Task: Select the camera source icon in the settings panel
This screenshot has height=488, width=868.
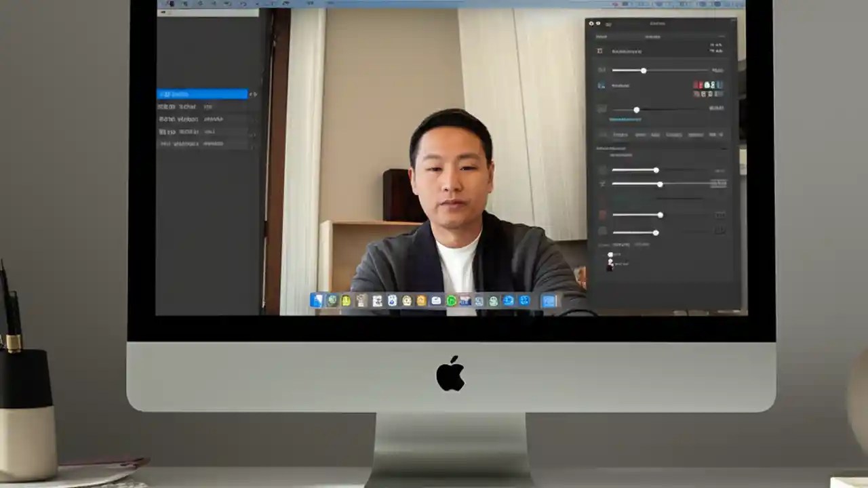Action: click(601, 51)
